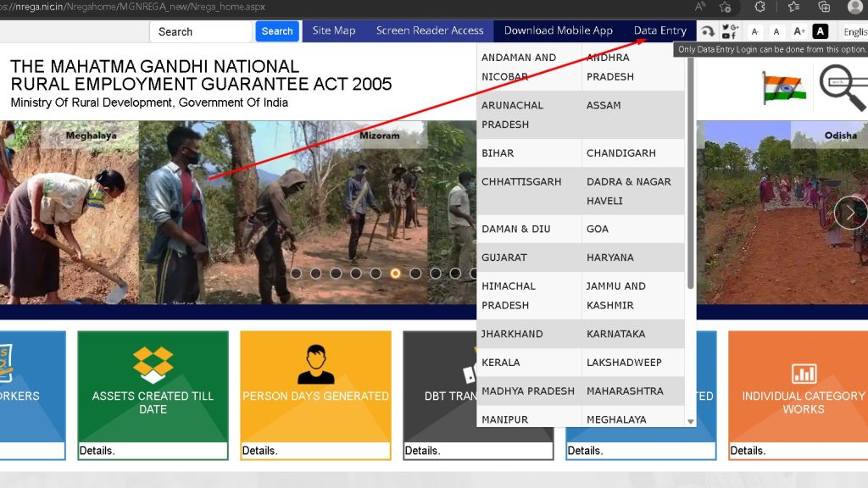The width and height of the screenshot is (868, 488).
Task: Select the leftmost carousel indicator dot
Action: point(296,274)
